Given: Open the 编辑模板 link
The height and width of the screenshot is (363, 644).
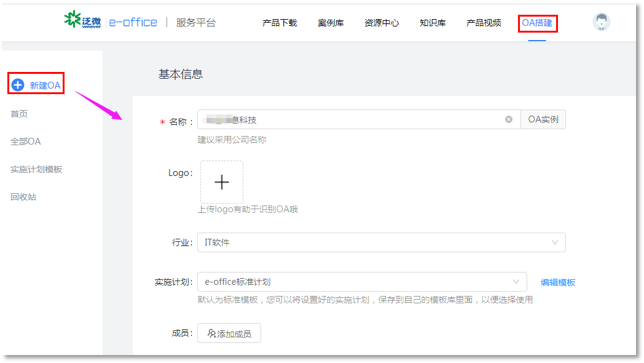Looking at the screenshot, I should click(x=558, y=282).
